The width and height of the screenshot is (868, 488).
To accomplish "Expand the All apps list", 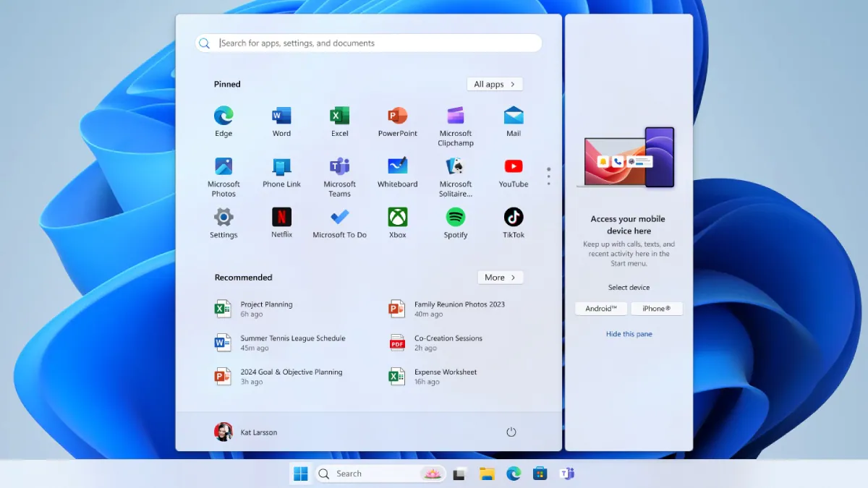I will coord(495,85).
